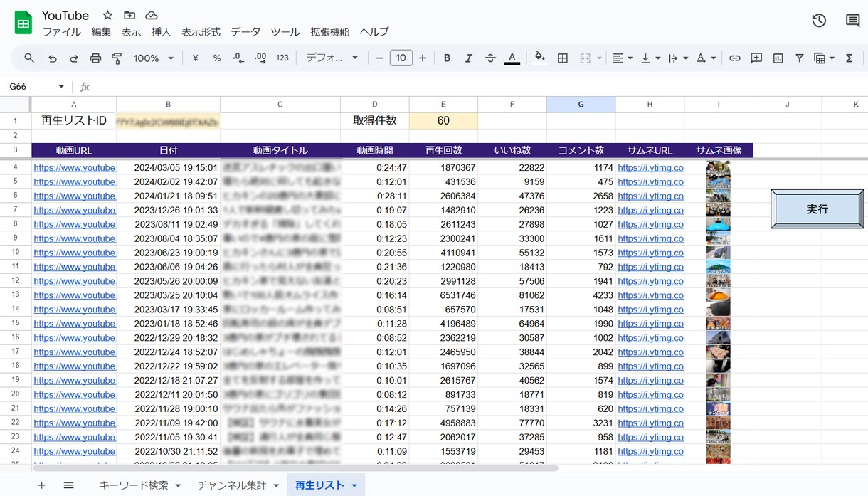Decrease decimal places
868x496 pixels.
(x=238, y=58)
